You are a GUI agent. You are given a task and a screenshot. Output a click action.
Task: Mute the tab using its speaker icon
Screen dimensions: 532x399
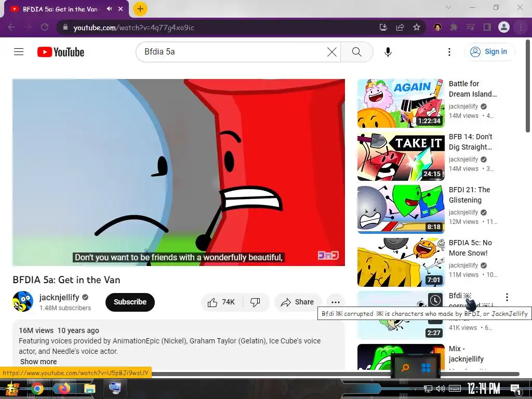click(x=109, y=9)
